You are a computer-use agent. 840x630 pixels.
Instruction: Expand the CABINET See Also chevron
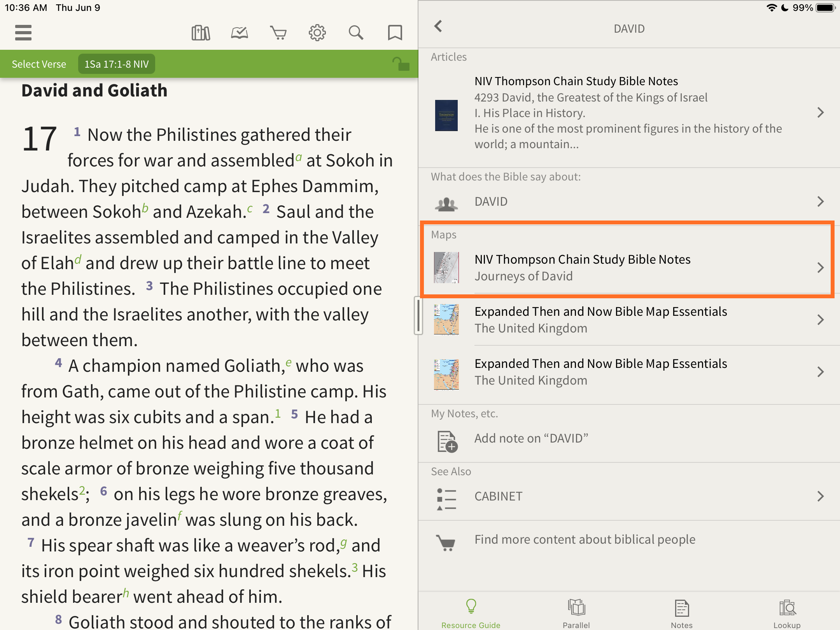(821, 496)
